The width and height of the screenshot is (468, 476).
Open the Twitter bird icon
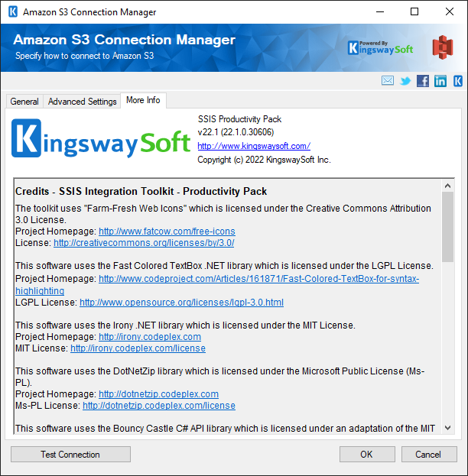(405, 81)
